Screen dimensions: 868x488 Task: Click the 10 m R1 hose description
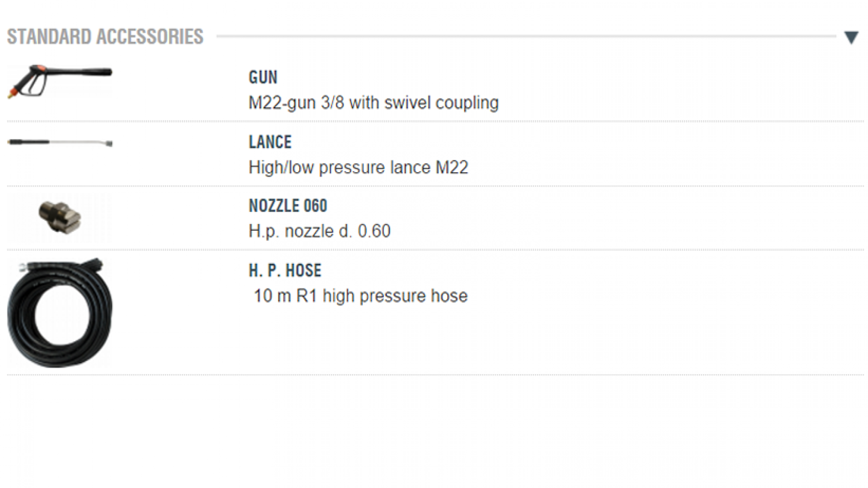point(360,296)
